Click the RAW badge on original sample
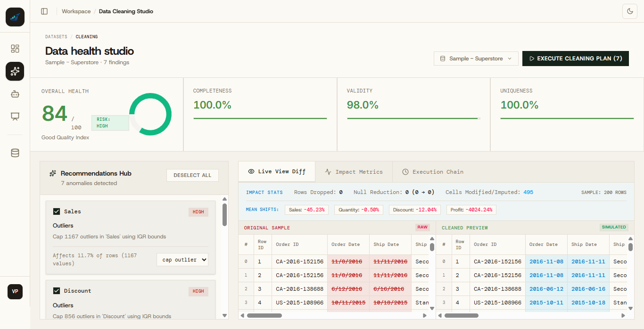Viewport: 644px width, 329px height. (x=422, y=228)
